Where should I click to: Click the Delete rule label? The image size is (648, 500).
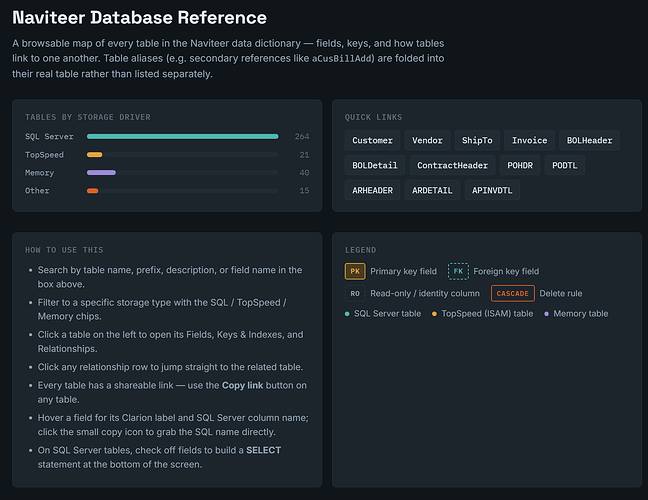pos(561,293)
